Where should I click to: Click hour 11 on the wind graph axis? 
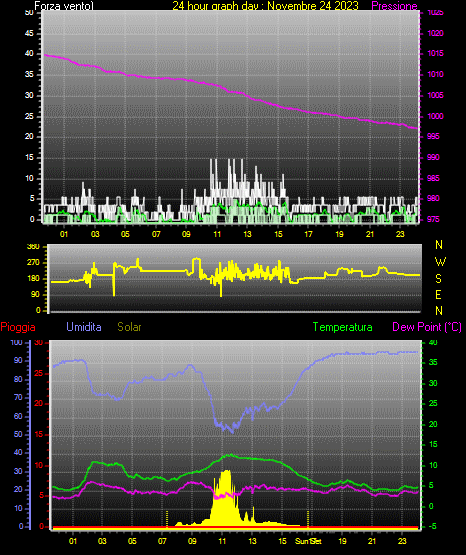[217, 234]
